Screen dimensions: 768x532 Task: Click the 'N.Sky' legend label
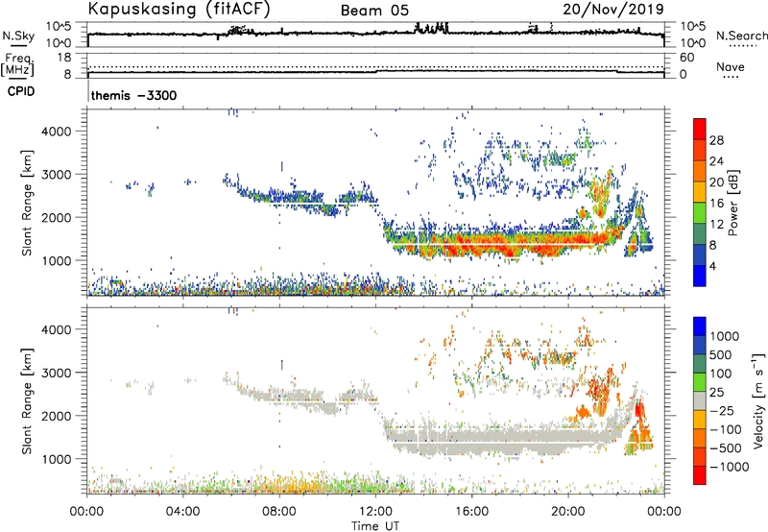(18, 36)
